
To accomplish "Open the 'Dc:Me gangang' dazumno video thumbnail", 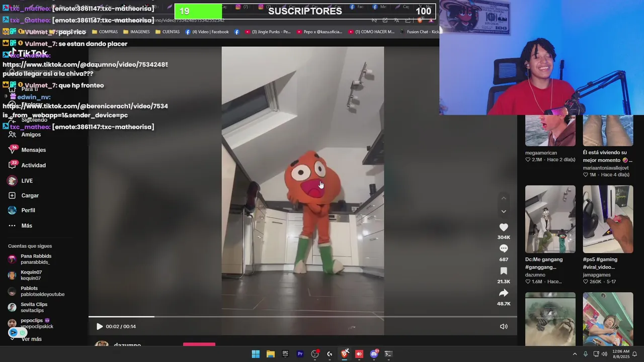I will 550,219.
